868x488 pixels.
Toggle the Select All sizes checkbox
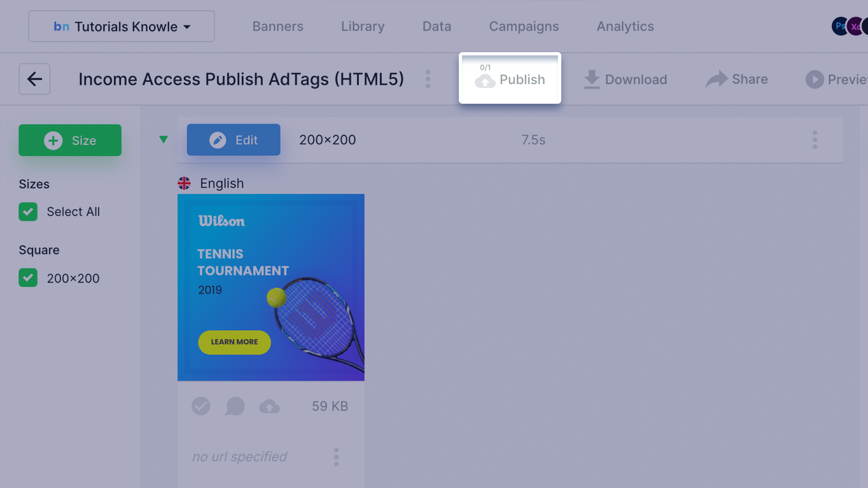pyautogui.click(x=28, y=212)
